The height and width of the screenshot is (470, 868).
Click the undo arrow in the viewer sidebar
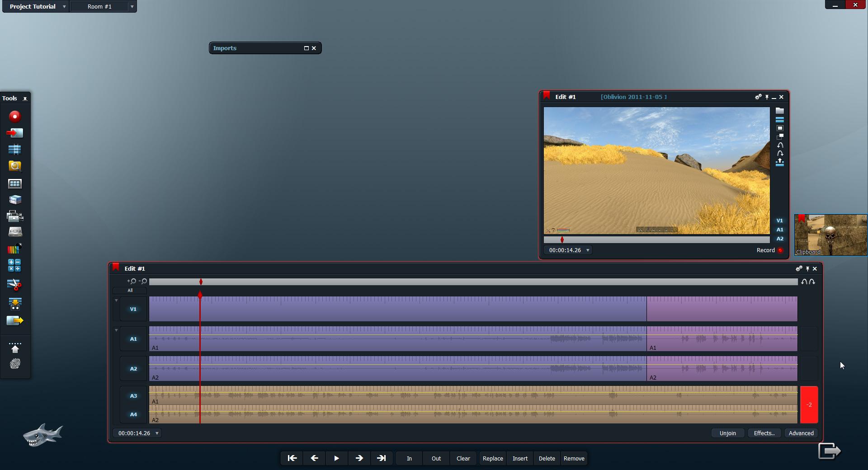pyautogui.click(x=780, y=145)
